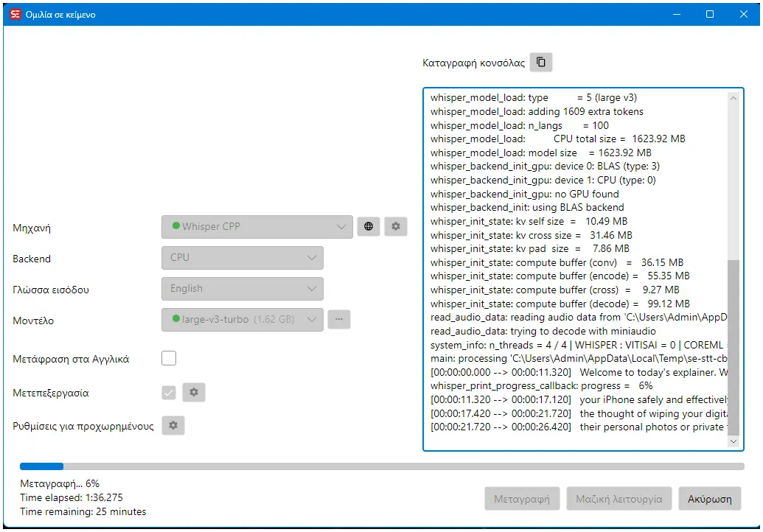Screen dimensions: 763x532
Task: Click the Μαζική λειτουργία batch button
Action: 619,499
